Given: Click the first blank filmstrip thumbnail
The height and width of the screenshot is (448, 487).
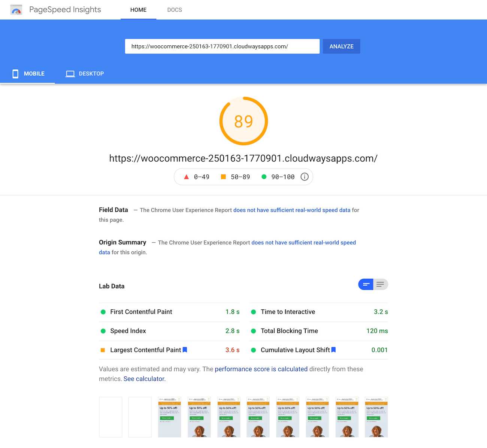Looking at the screenshot, I should [111, 417].
